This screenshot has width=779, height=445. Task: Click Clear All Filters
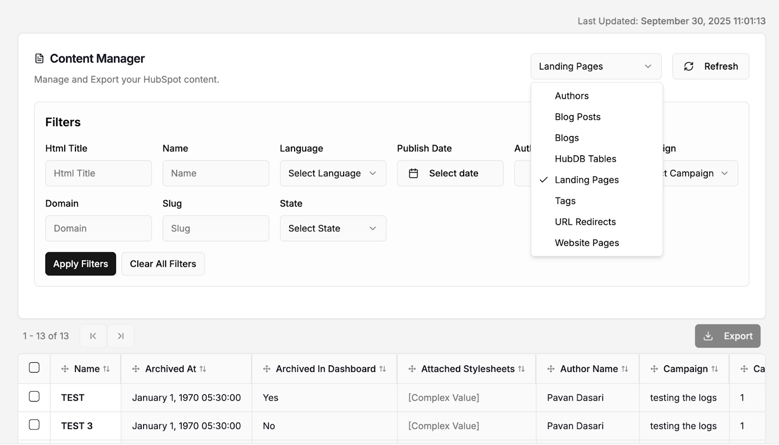pyautogui.click(x=163, y=264)
